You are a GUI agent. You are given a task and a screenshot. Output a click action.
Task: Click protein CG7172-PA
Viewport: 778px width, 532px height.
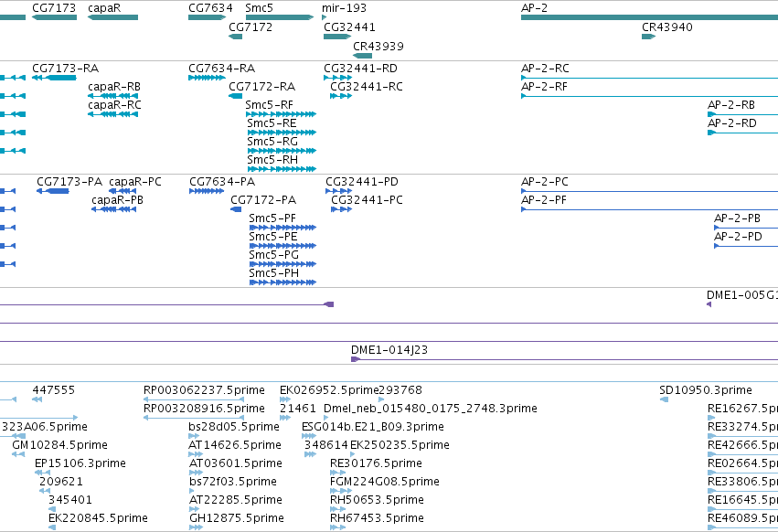point(236,209)
